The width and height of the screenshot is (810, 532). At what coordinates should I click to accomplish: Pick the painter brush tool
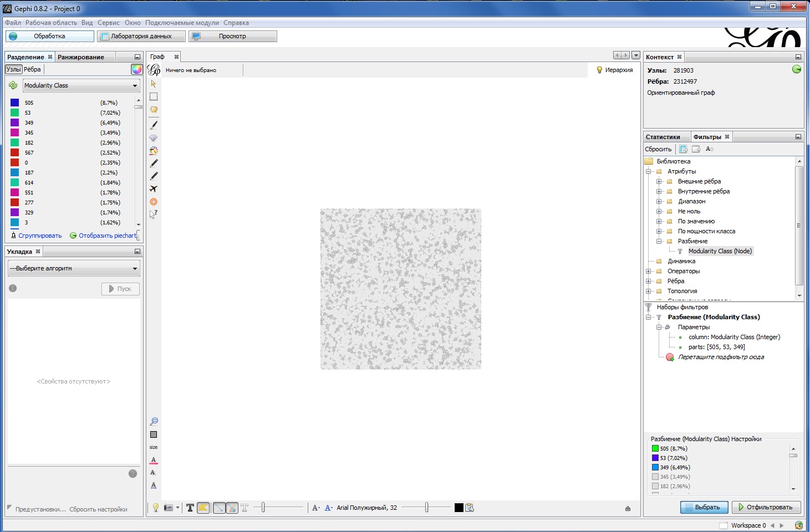click(154, 125)
